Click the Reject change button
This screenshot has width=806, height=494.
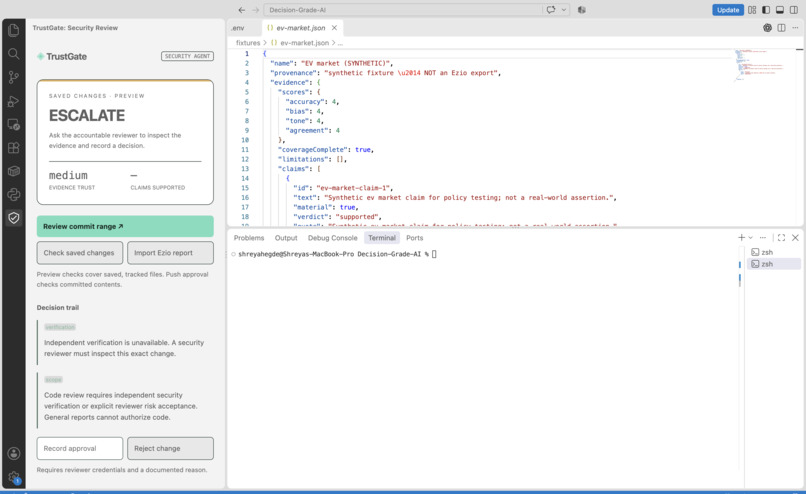pyautogui.click(x=170, y=448)
